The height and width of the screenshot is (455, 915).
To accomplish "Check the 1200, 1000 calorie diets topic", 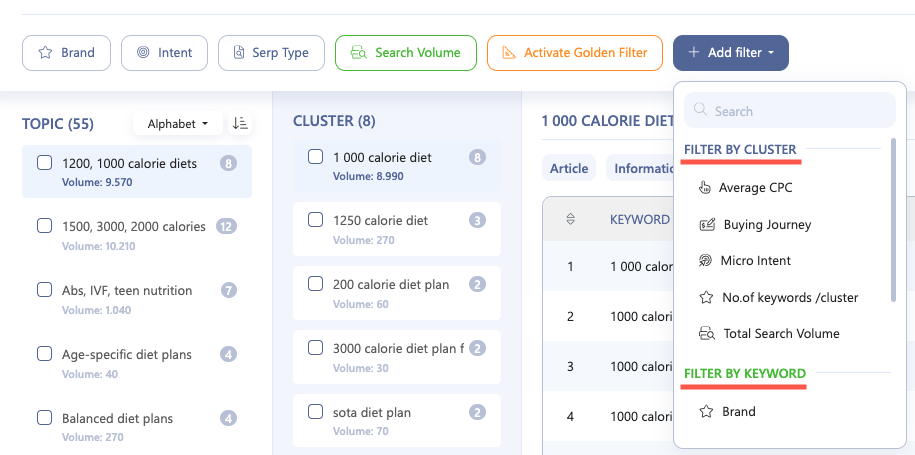I will pos(44,163).
